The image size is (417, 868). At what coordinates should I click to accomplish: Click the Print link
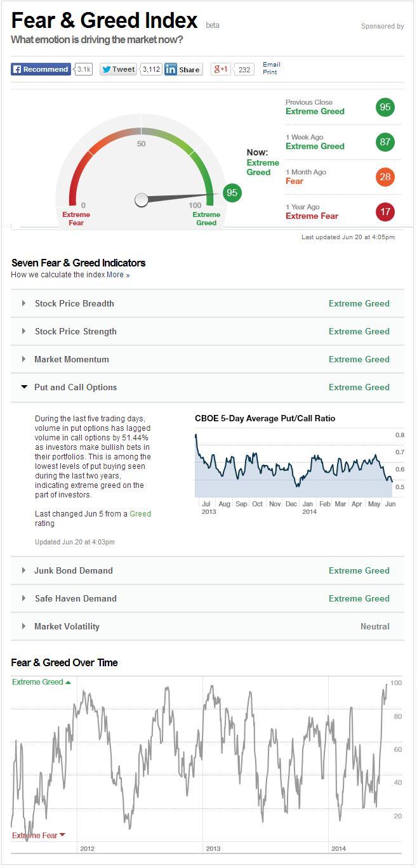pyautogui.click(x=270, y=72)
